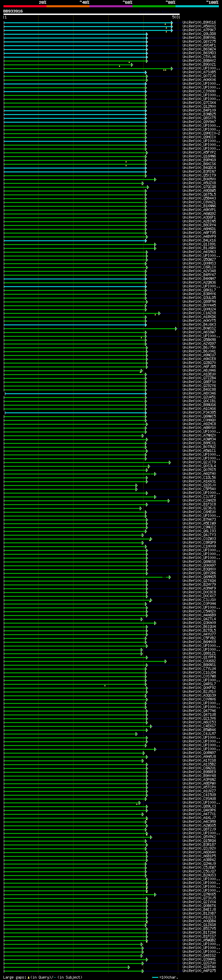This screenshot has width=222, height=980.
Task: Select hit label UniRef100_Q7CSK4
Action: click(x=199, y=103)
